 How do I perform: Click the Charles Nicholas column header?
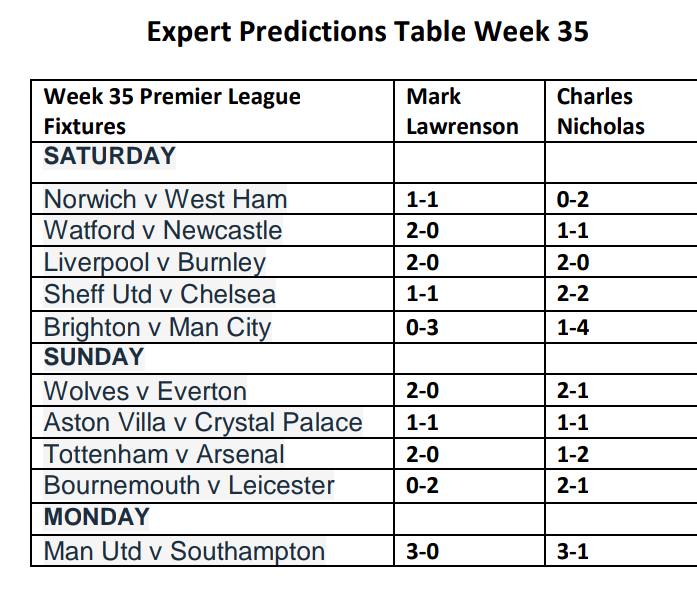pos(601,111)
